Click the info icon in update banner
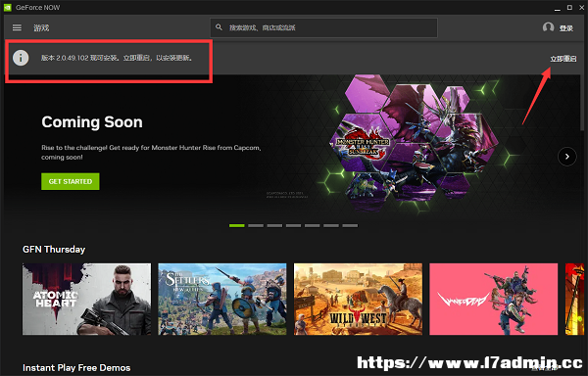This screenshot has width=588, height=376. pyautogui.click(x=21, y=58)
